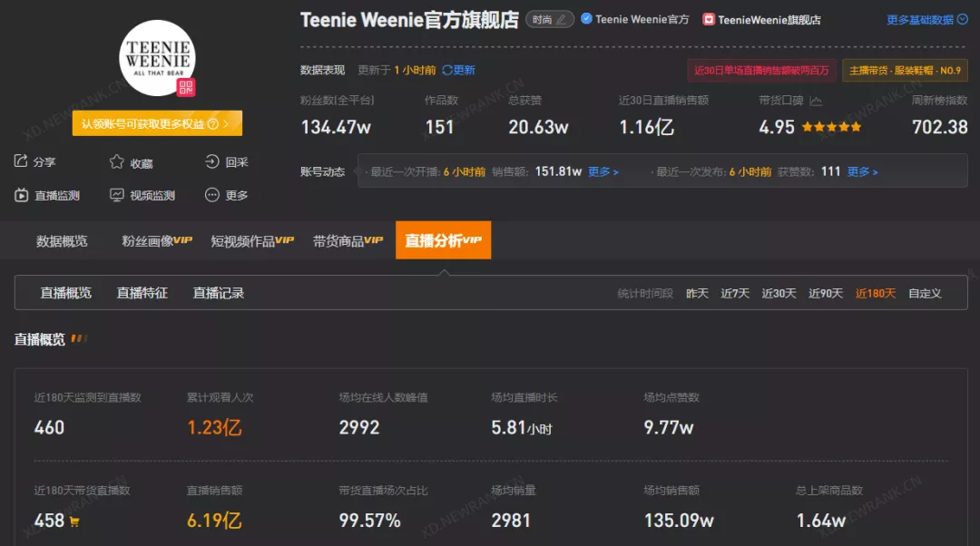
Task: Select the 直播概览 sub-tab
Action: (x=65, y=293)
